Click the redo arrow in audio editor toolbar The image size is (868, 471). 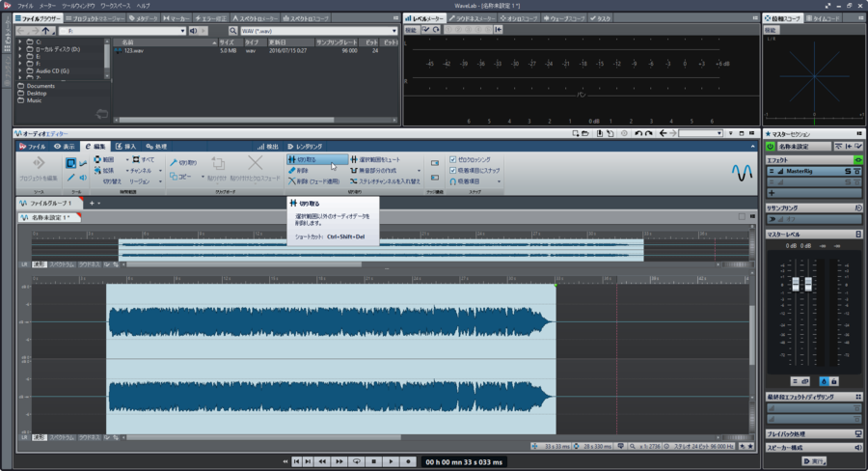click(649, 133)
